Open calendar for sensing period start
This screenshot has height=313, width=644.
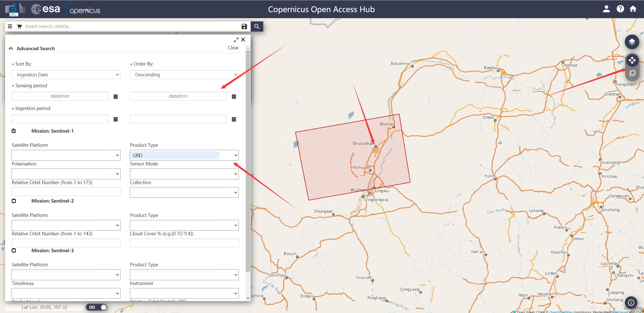point(115,97)
